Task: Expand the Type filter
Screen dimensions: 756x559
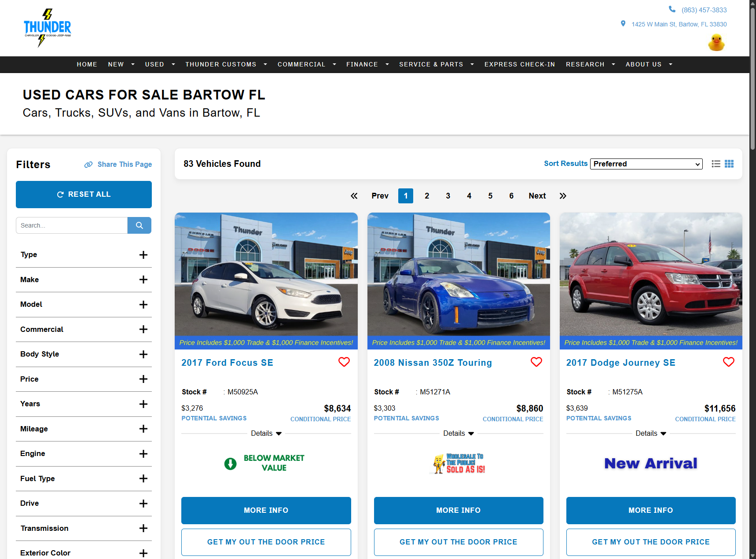Action: click(x=84, y=255)
